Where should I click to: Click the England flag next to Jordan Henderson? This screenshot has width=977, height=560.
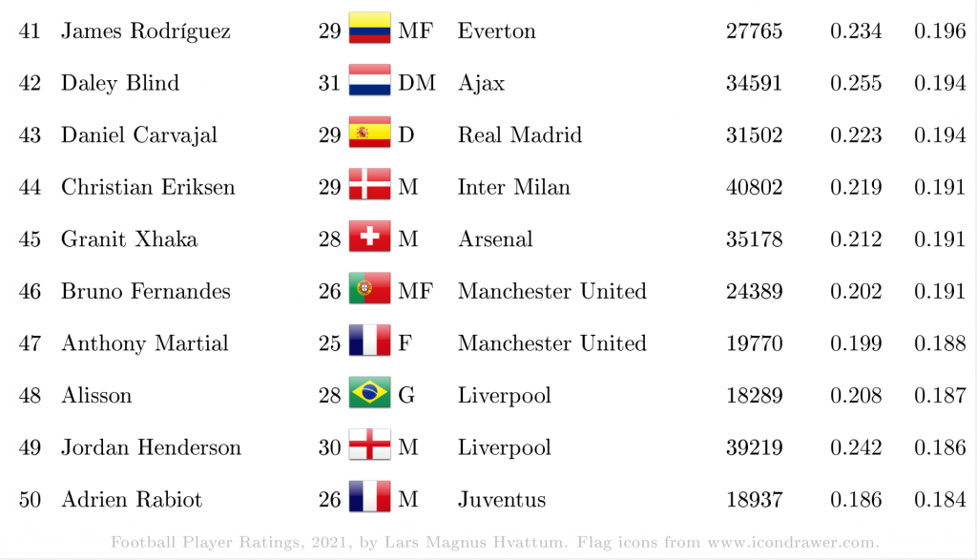(x=369, y=445)
